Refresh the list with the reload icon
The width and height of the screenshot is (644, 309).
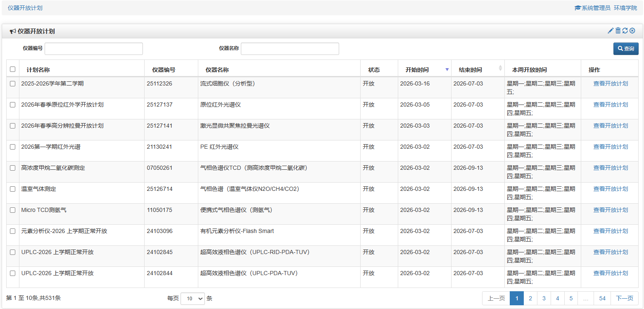[625, 30]
